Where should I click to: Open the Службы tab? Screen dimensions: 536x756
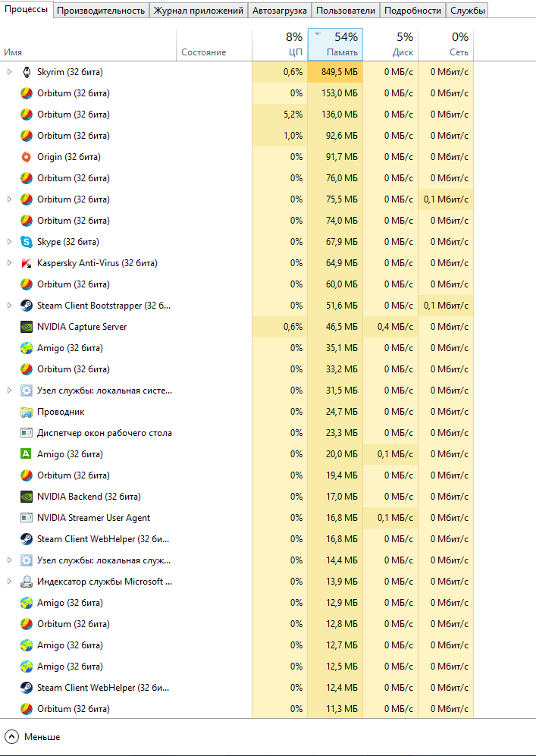point(467,11)
